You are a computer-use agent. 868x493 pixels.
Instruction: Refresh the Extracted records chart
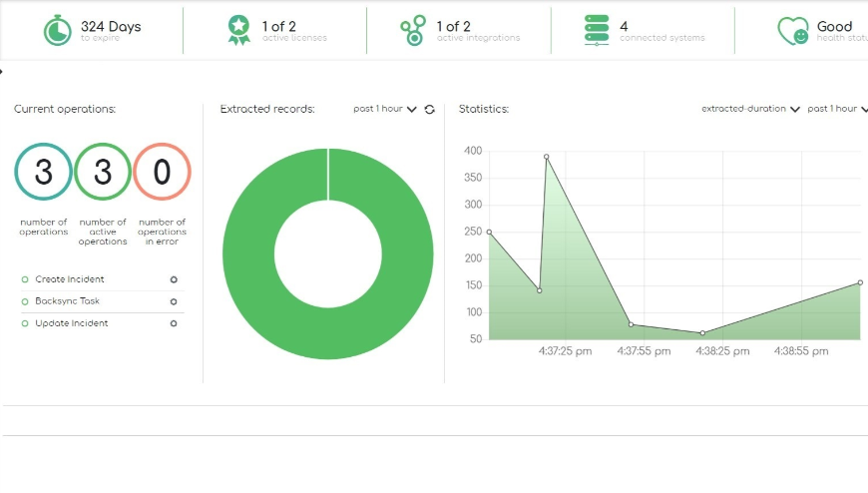(429, 110)
